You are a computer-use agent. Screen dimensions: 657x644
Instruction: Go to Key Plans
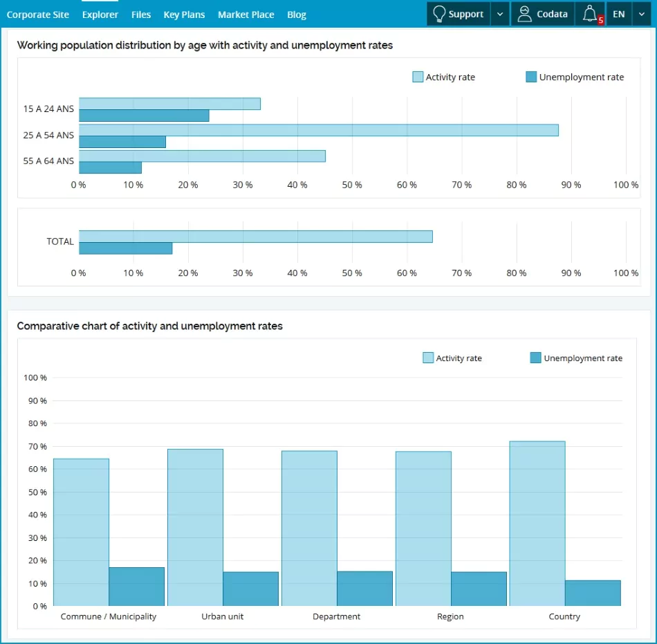tap(184, 15)
